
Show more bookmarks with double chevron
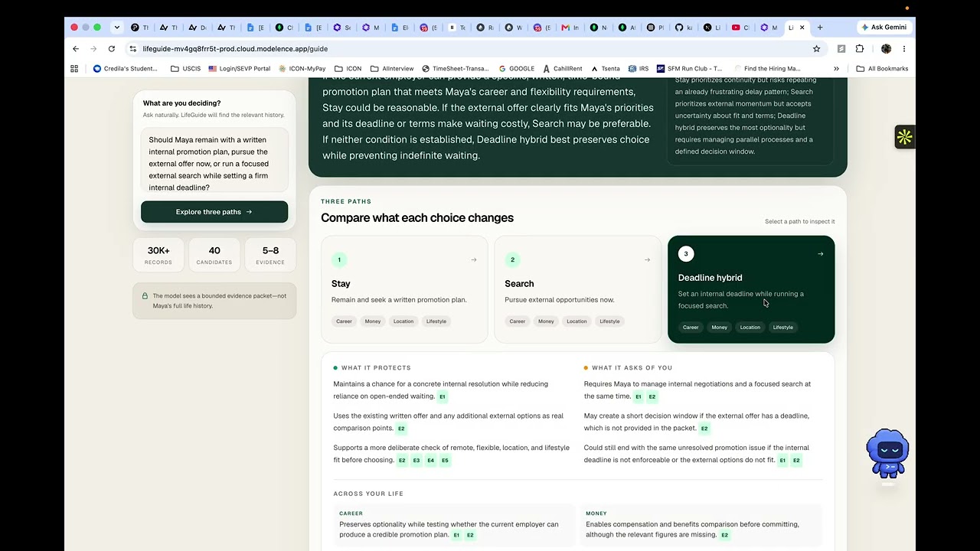click(x=836, y=68)
